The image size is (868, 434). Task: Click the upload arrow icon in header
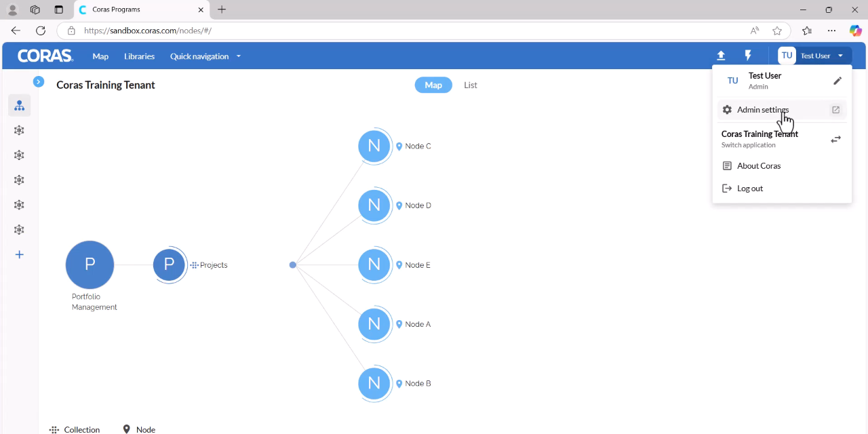[x=721, y=56]
